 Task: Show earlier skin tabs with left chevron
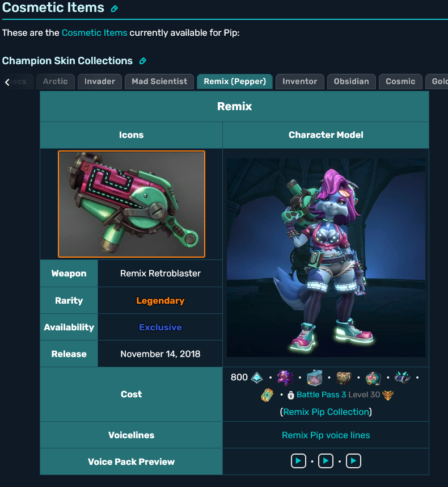[7, 82]
